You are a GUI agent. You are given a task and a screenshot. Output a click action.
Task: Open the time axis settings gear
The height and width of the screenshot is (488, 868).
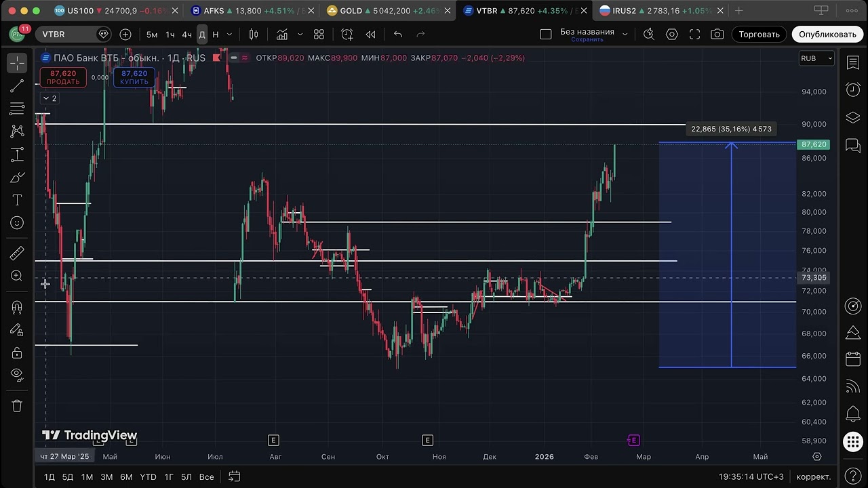click(x=817, y=457)
